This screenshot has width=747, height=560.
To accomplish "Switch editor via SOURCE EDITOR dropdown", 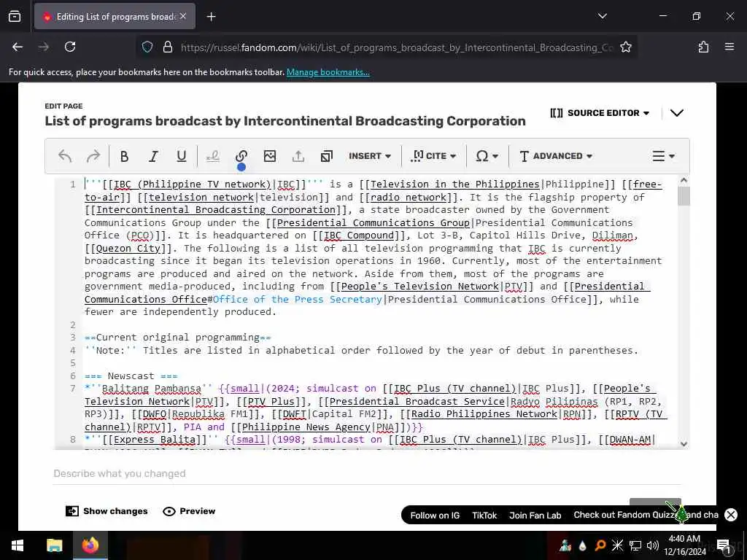I will (600, 113).
